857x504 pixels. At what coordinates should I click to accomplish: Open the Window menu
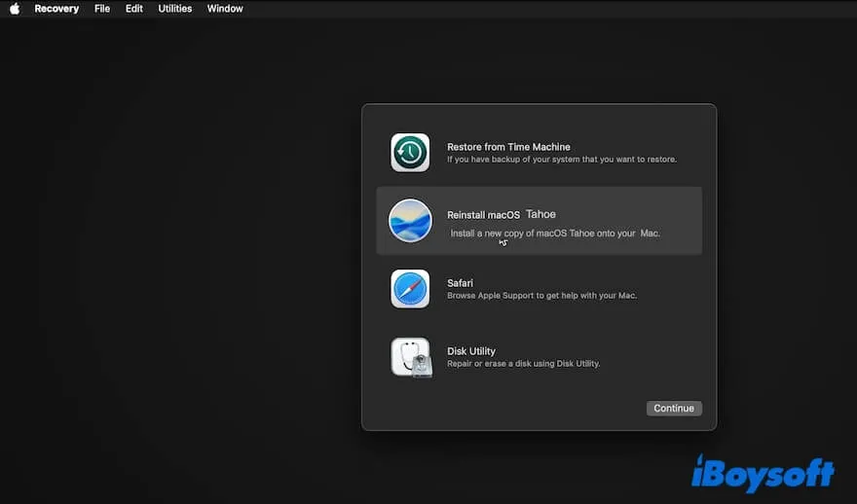[x=225, y=9]
